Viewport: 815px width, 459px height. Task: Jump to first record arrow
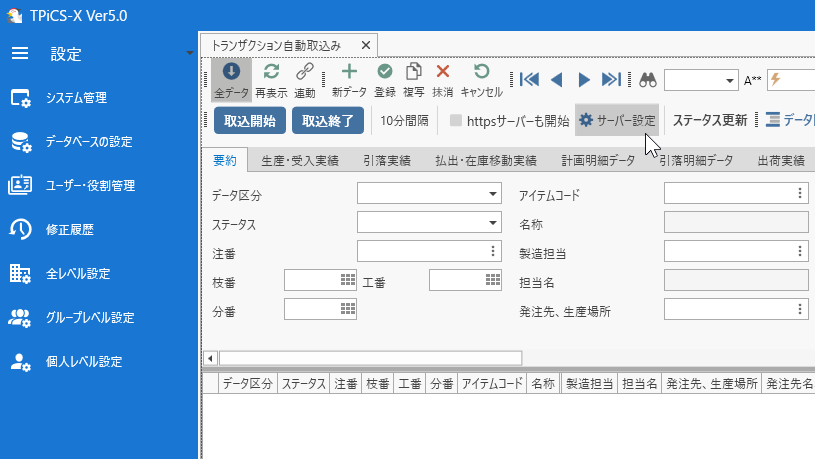click(x=529, y=80)
